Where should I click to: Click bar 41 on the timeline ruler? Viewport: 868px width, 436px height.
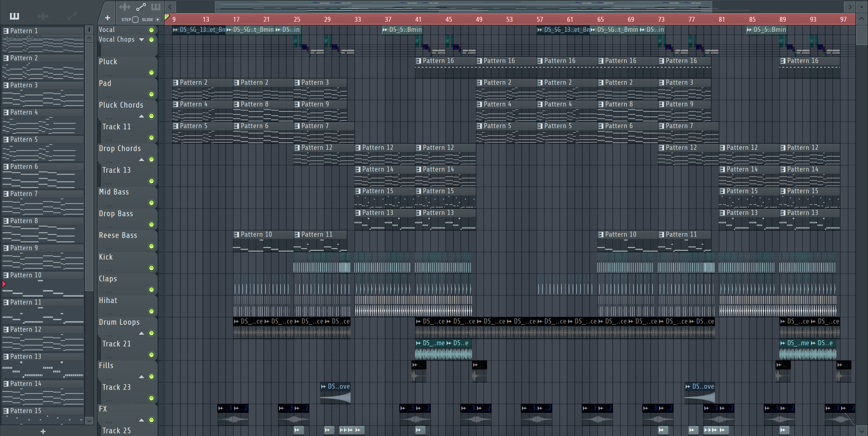(418, 19)
